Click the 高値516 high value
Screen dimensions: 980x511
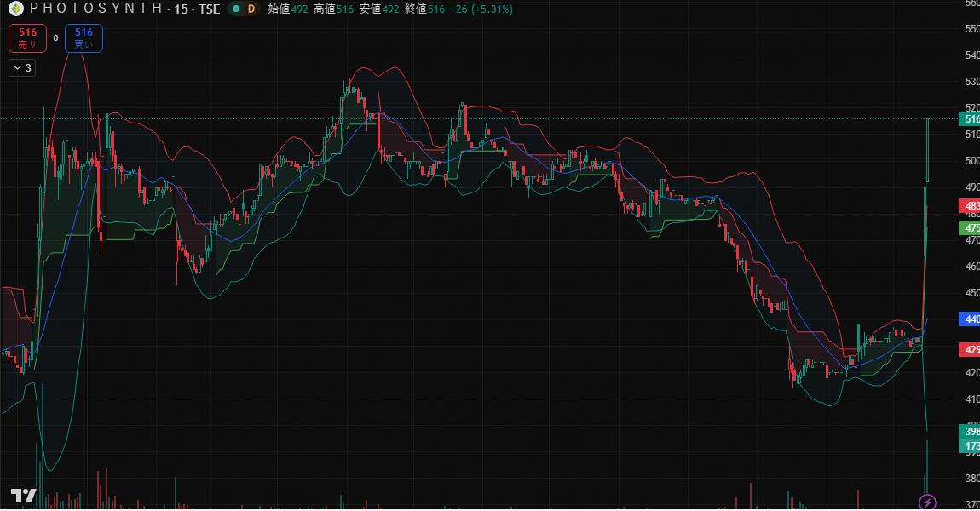[334, 9]
